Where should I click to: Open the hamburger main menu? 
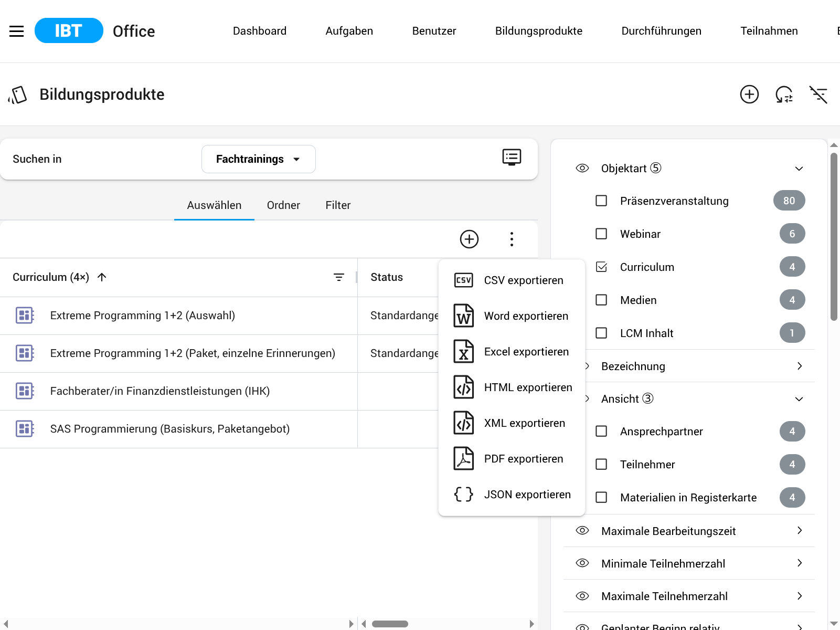click(x=17, y=31)
